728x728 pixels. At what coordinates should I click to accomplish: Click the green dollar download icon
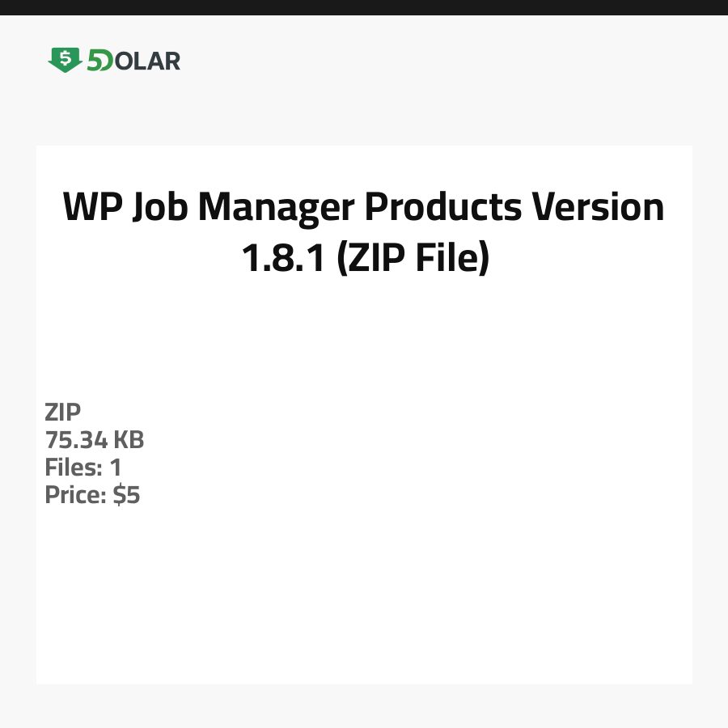[x=65, y=60]
